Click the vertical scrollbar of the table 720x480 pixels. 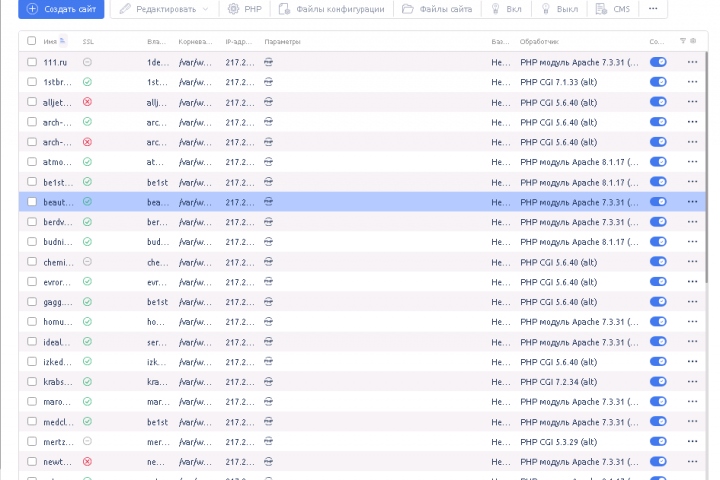click(x=707, y=168)
